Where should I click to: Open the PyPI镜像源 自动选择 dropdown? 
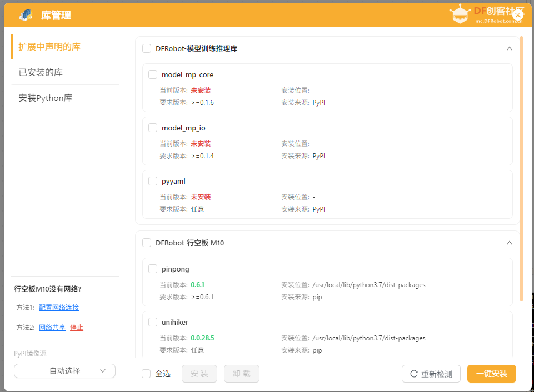[64, 371]
